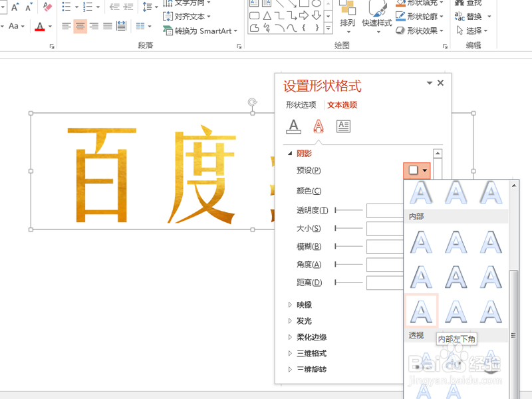Screen dimensions: 532x399
Task: Open the 排列 arrange menu
Action: click(x=348, y=17)
